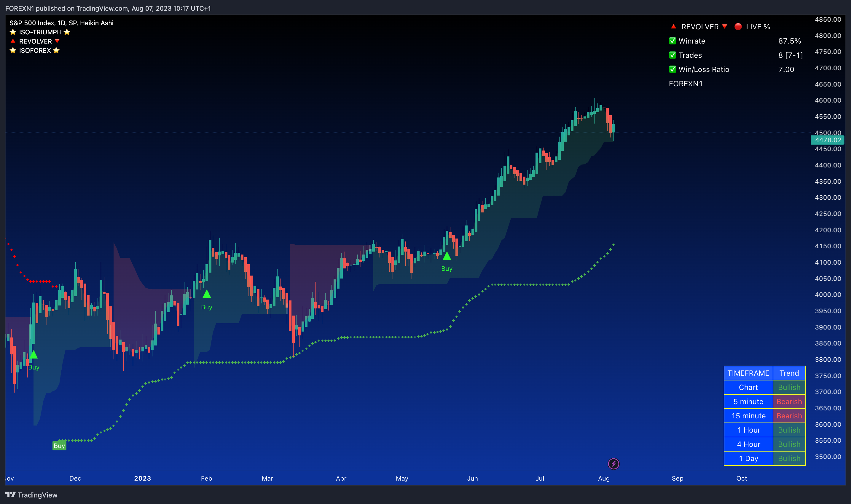
Task: Click the green boxed Buy label
Action: point(59,446)
